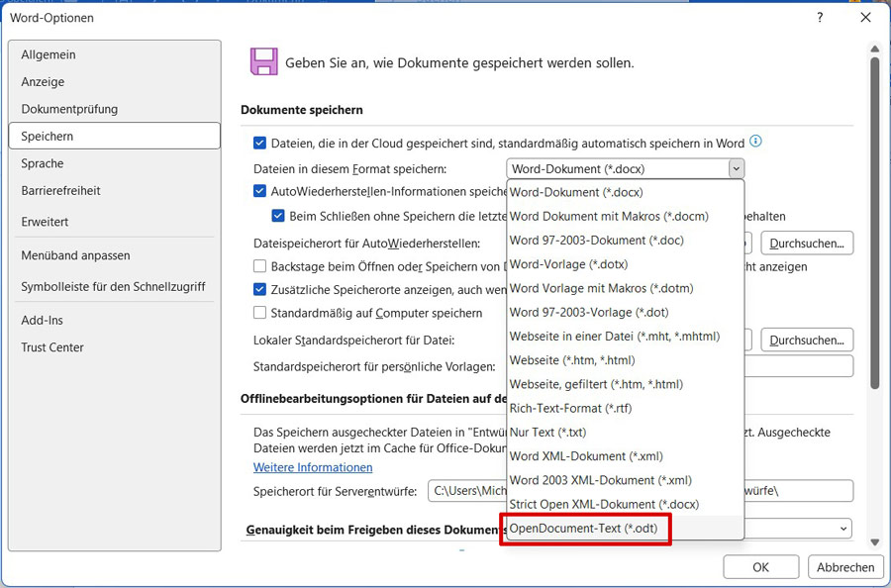This screenshot has width=891, height=588.
Task: Pick Webseite, gefiltert format option
Action: coord(625,384)
